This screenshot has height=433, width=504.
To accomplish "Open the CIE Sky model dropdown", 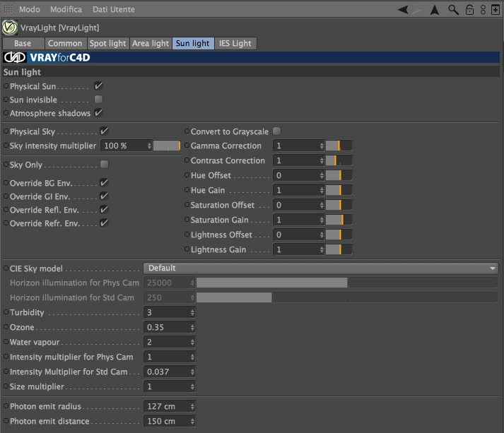I will 321,268.
